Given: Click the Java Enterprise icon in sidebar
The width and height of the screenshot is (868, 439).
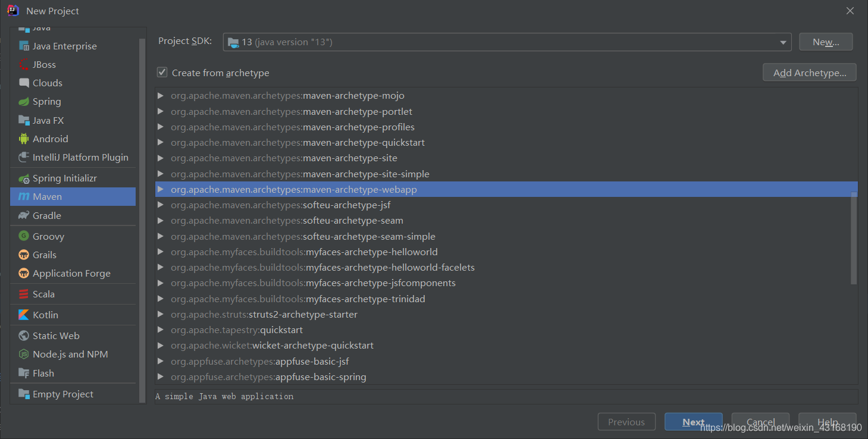Looking at the screenshot, I should [24, 46].
